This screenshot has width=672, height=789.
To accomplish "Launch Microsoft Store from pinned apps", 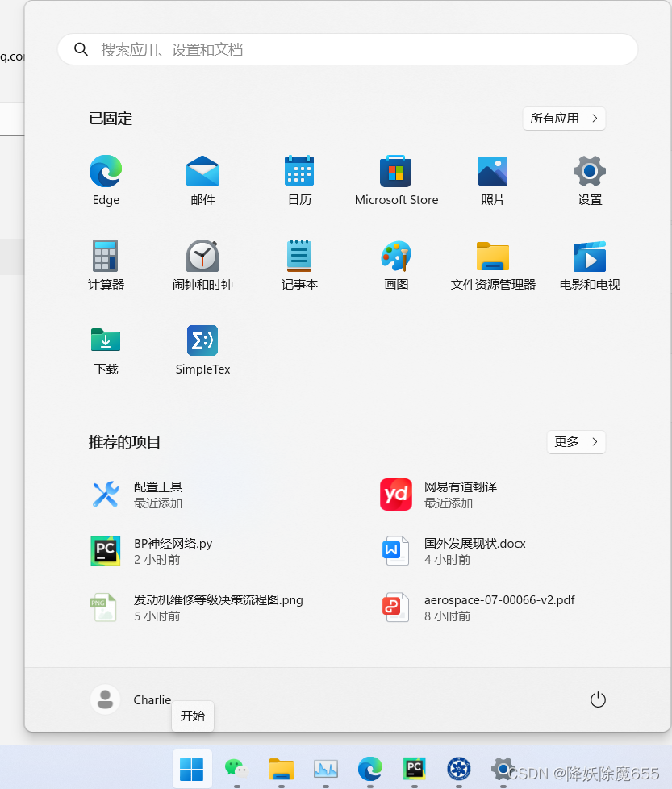I will point(396,180).
